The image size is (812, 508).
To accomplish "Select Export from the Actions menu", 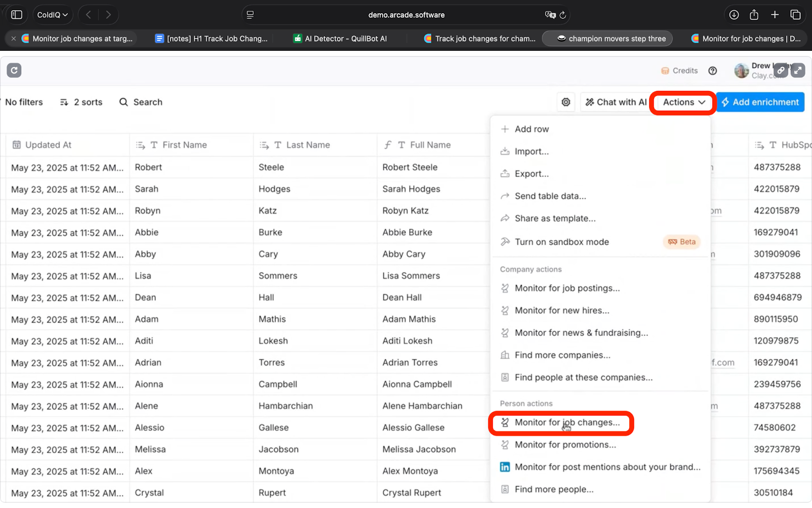I will pyautogui.click(x=531, y=174).
